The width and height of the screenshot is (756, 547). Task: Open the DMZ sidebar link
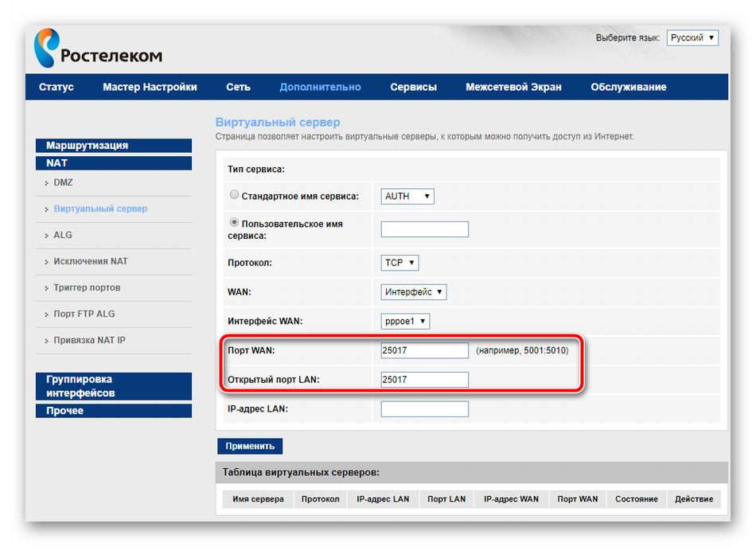pos(63,182)
